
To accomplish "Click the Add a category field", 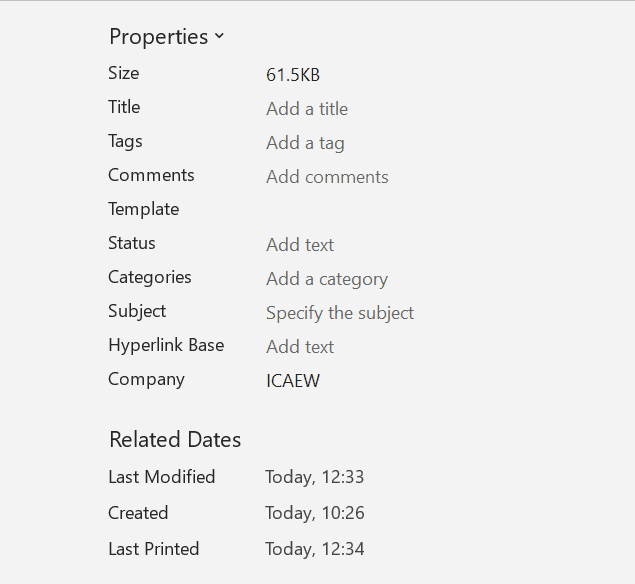I will pyautogui.click(x=327, y=279).
